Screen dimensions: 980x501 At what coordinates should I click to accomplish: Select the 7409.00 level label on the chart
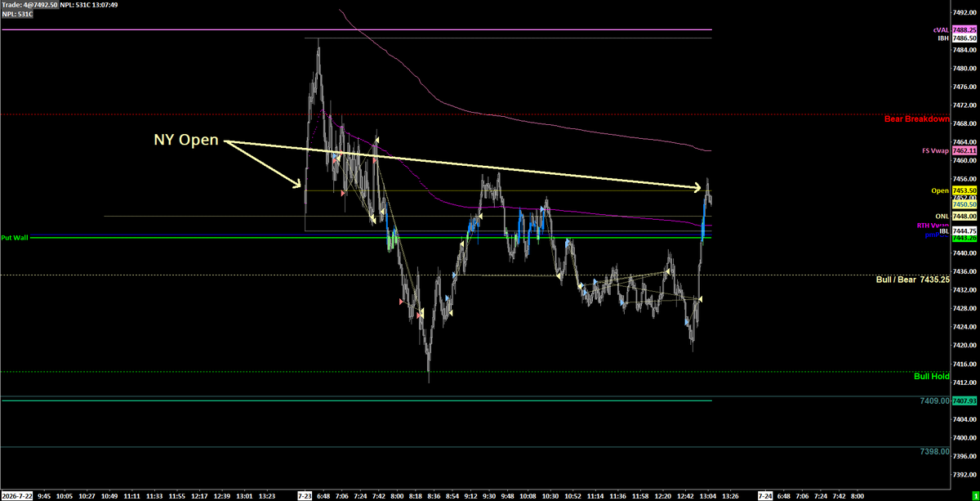(x=935, y=401)
